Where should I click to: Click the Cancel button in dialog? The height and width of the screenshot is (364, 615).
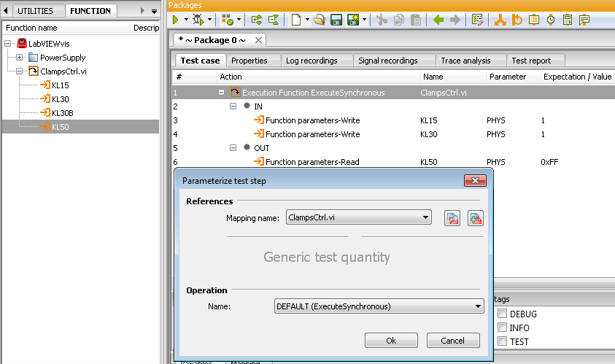452,341
